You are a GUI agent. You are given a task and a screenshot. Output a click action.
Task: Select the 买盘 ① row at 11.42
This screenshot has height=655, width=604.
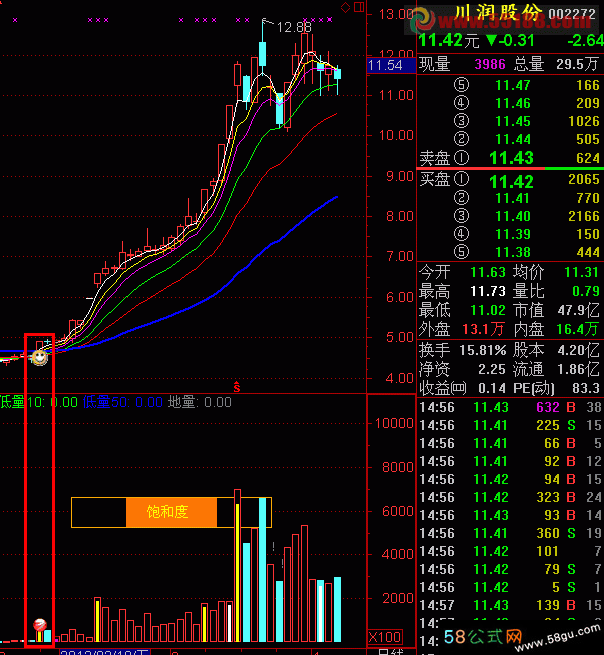[x=510, y=180]
